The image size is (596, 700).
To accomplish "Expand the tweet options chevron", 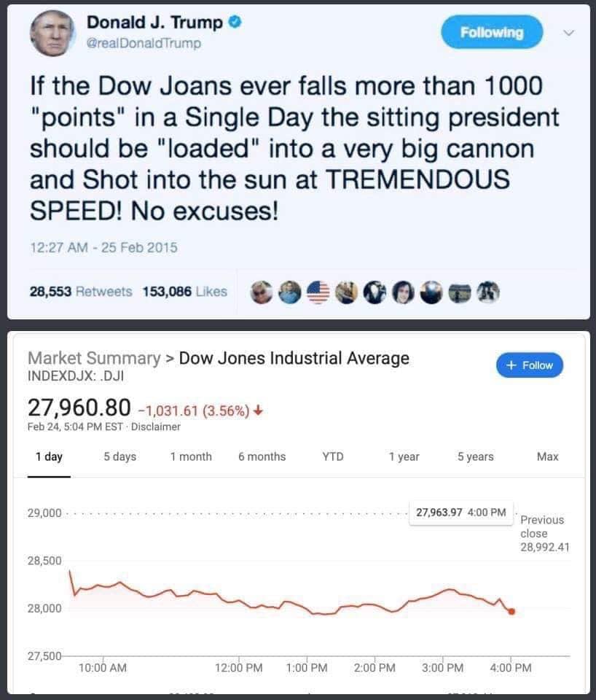I will [569, 33].
